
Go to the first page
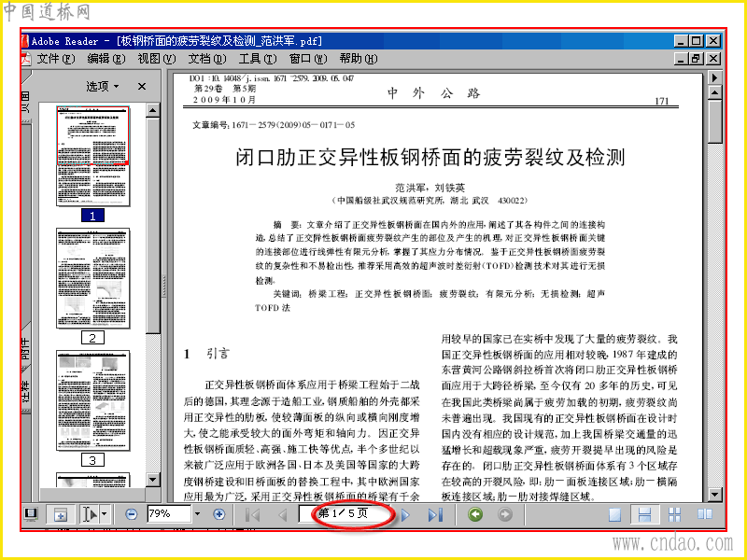(x=252, y=515)
